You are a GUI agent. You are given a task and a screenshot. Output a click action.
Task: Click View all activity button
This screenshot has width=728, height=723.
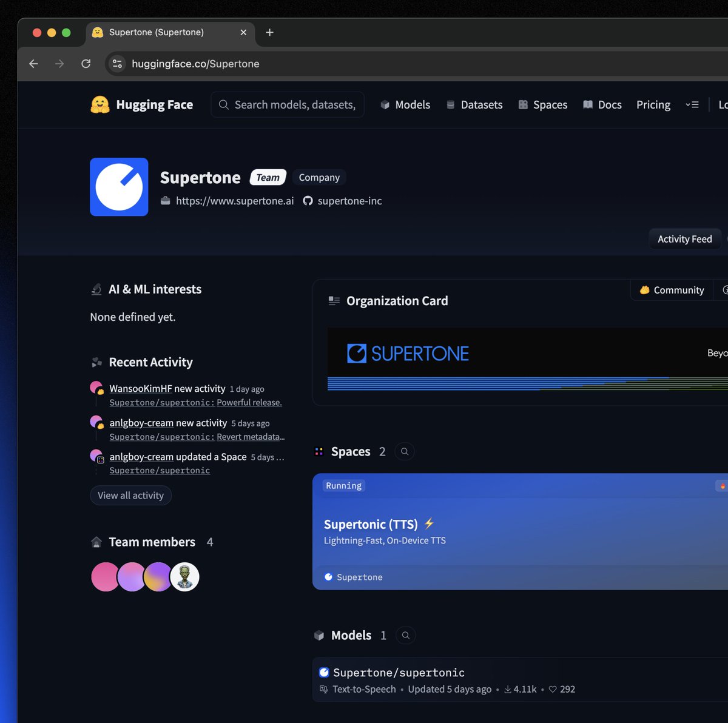point(130,496)
